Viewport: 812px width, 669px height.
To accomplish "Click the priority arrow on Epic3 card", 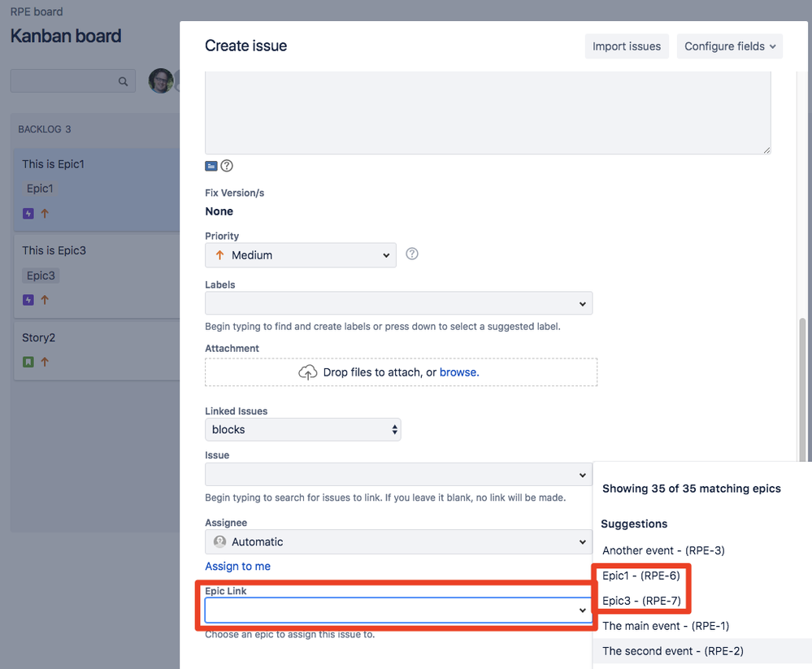I will [45, 300].
